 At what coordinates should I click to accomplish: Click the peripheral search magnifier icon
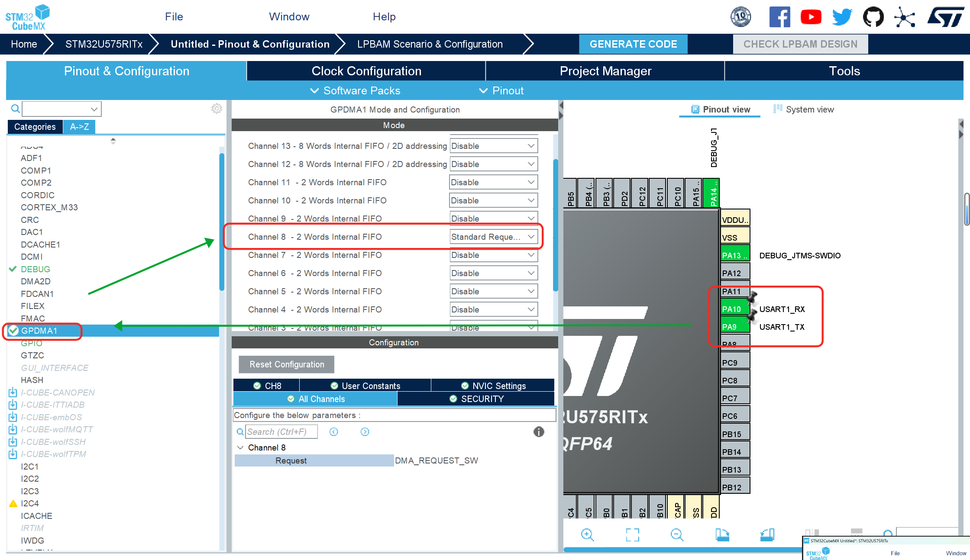tap(15, 109)
